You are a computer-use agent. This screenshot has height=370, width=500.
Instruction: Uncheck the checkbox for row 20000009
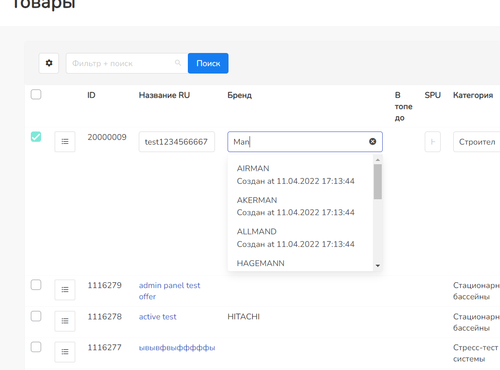click(36, 137)
